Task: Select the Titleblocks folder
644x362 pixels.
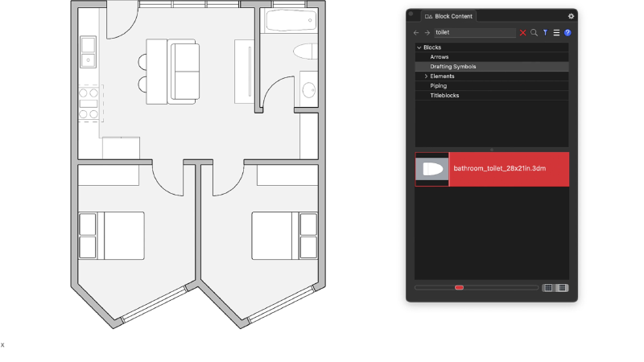Action: (492, 95)
